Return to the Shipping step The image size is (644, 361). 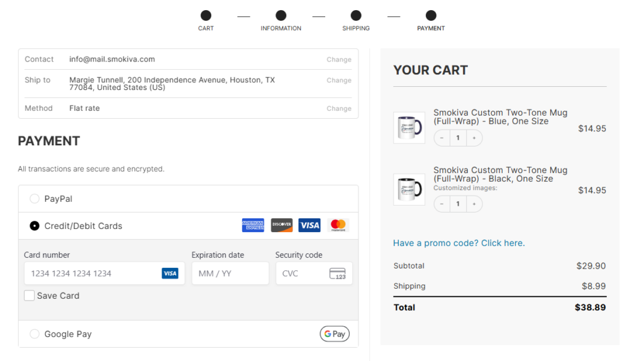tap(356, 16)
